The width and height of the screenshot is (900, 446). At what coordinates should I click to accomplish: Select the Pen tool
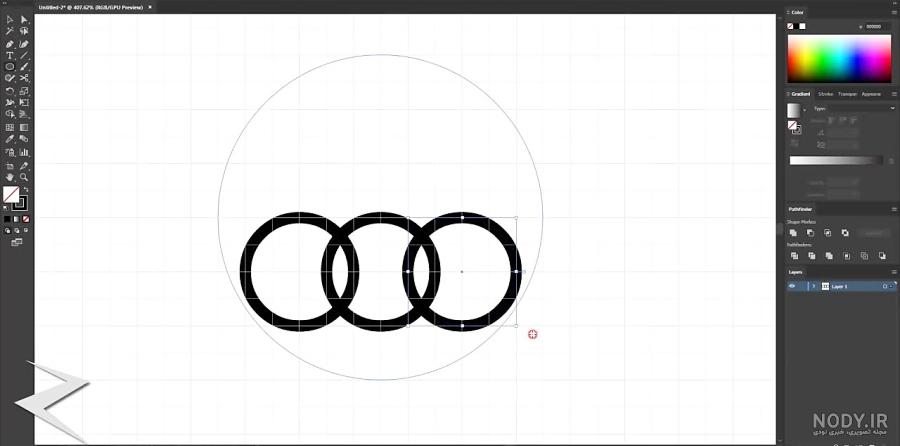pyautogui.click(x=10, y=44)
